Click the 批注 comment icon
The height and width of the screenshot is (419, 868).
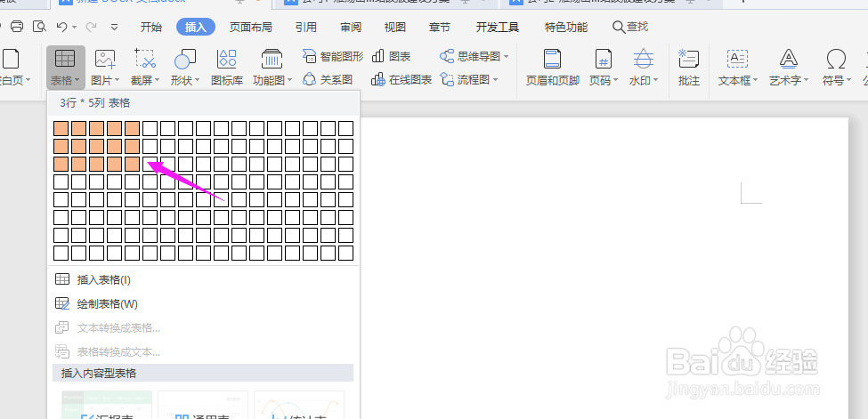(x=689, y=58)
